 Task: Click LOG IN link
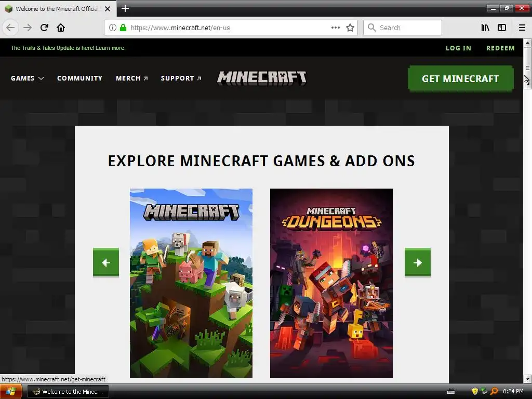pyautogui.click(x=458, y=48)
